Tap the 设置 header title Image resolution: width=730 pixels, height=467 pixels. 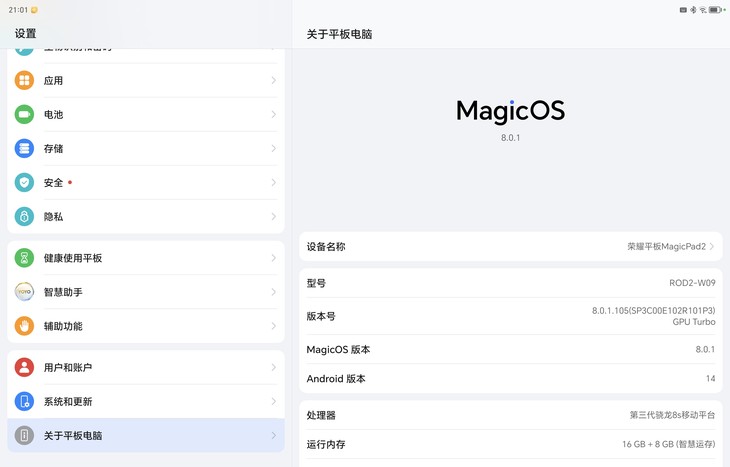26,34
